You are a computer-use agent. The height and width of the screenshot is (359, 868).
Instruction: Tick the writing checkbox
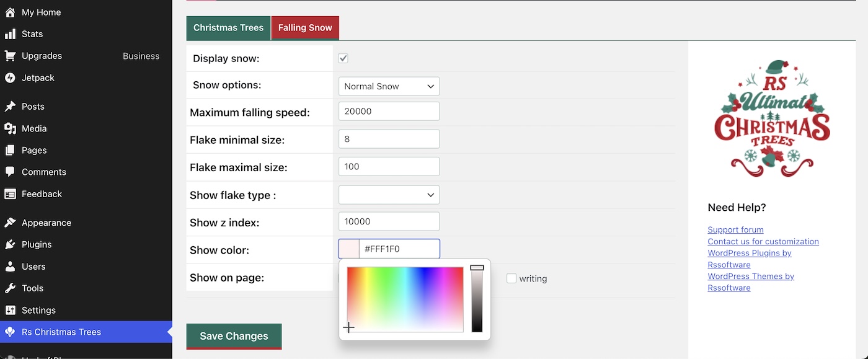tap(511, 278)
